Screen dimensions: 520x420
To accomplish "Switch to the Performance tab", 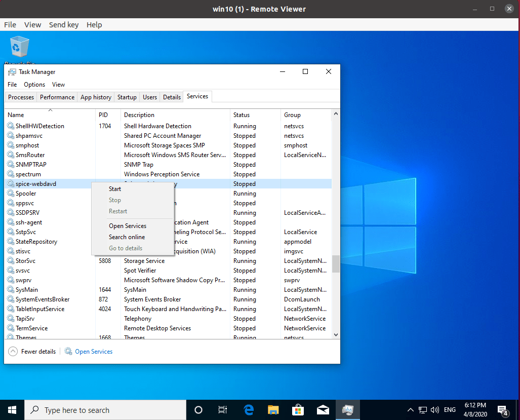I will coord(57,97).
